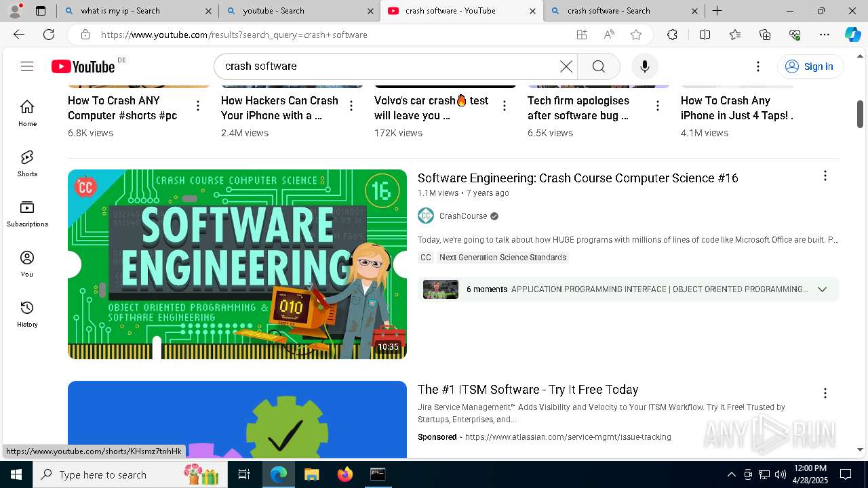868x488 pixels.
Task: Click the taskbar search box
Action: tap(130, 474)
